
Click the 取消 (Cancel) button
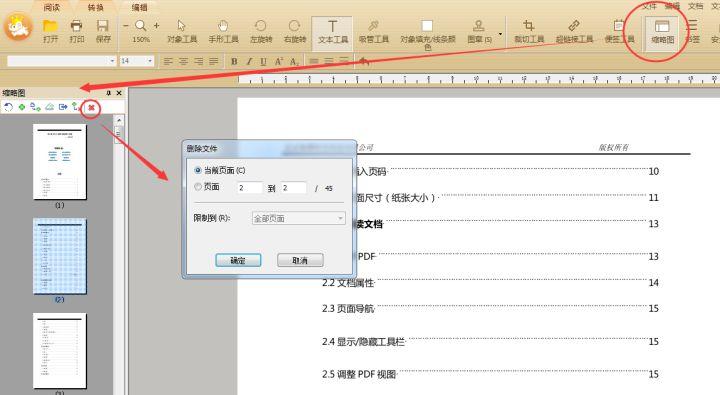tap(300, 260)
